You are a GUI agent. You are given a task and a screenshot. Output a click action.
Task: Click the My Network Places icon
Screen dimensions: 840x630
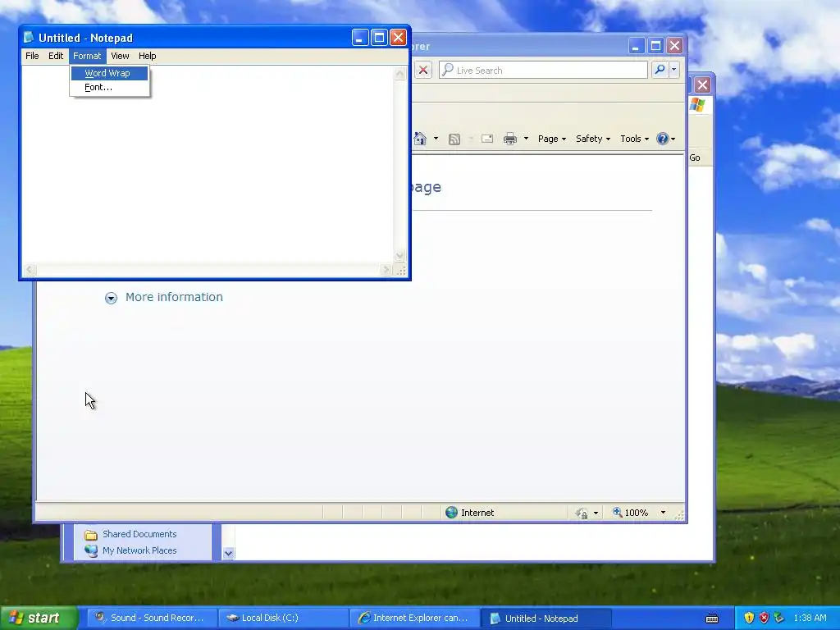91,550
